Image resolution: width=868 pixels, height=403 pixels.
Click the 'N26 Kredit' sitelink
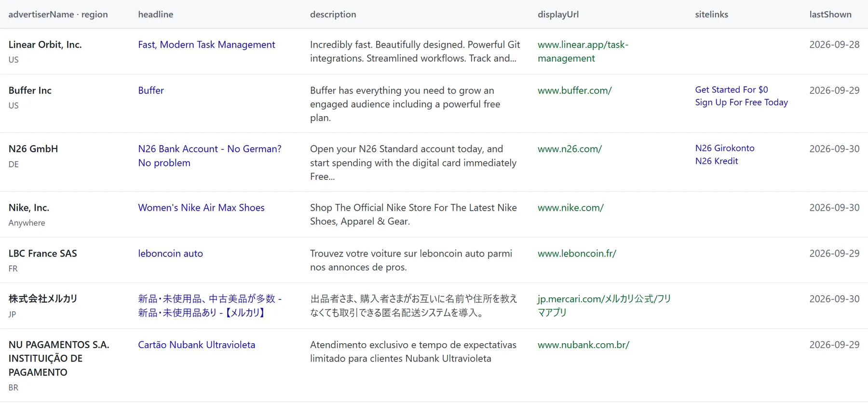coord(717,161)
